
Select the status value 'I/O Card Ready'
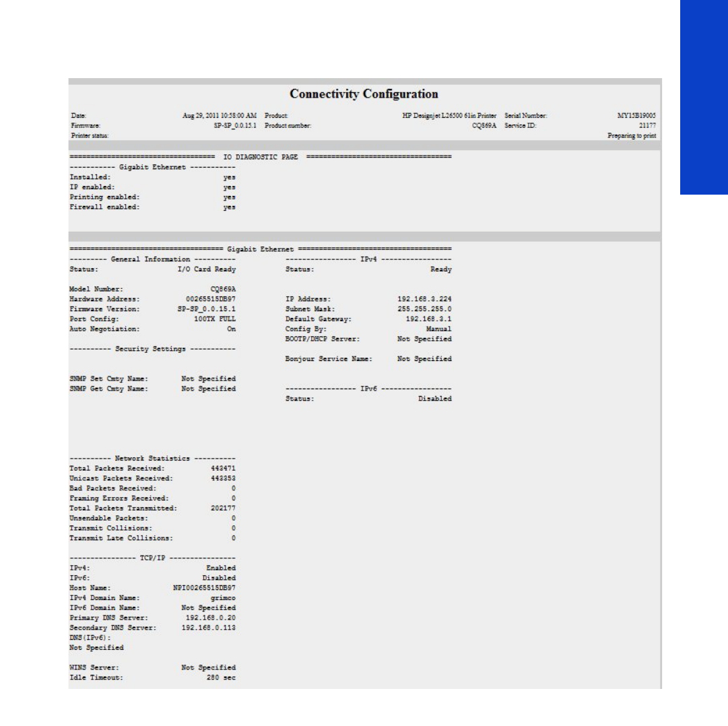pos(207,269)
